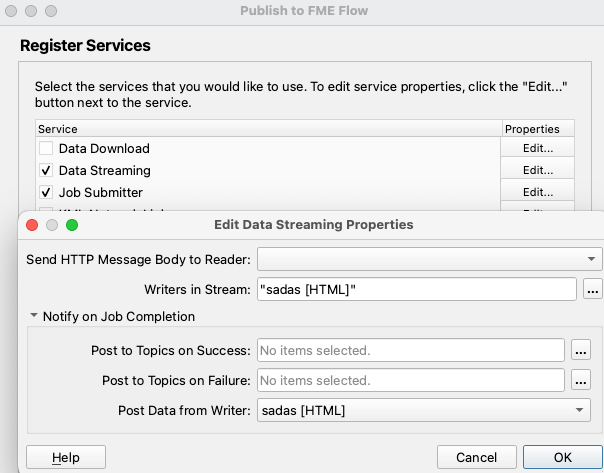The image size is (604, 473).
Task: Click the Properties column header
Action: 538,129
